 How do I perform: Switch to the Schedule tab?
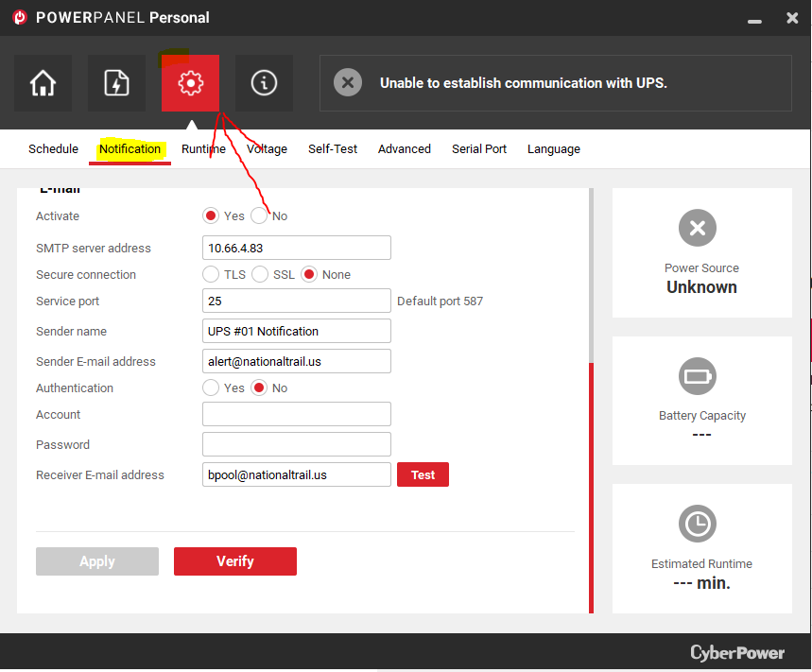(53, 149)
